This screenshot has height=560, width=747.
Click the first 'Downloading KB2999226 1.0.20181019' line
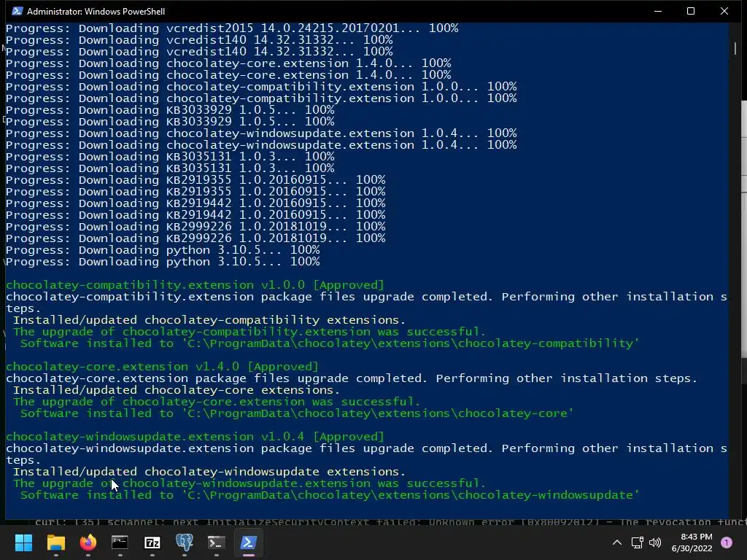pos(196,227)
